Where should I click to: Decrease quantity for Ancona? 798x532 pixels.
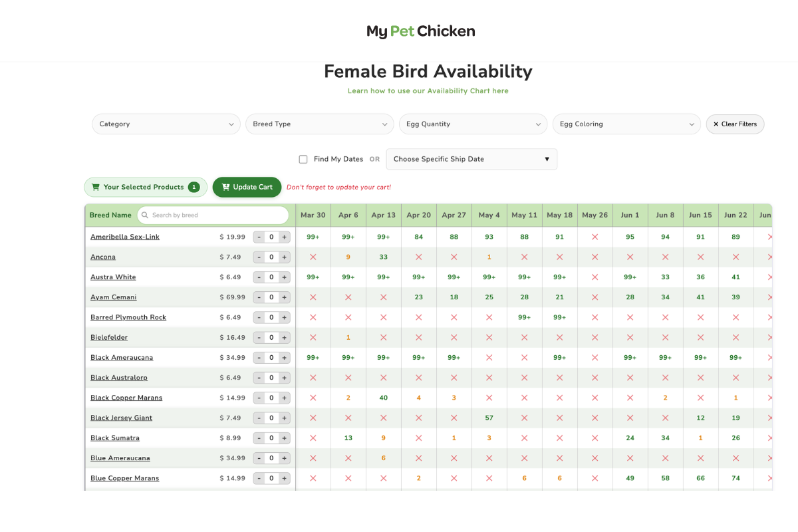pyautogui.click(x=259, y=257)
